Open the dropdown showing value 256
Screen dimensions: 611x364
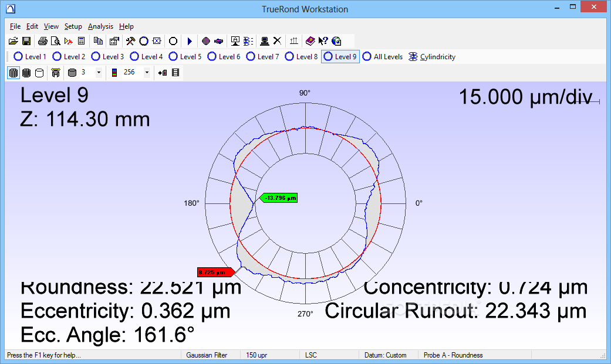tap(147, 73)
